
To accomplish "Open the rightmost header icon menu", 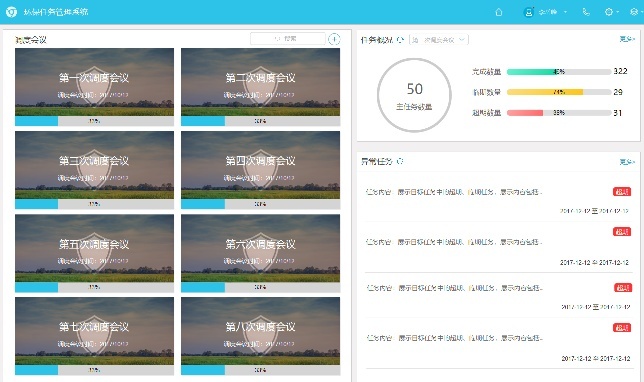I will [634, 12].
